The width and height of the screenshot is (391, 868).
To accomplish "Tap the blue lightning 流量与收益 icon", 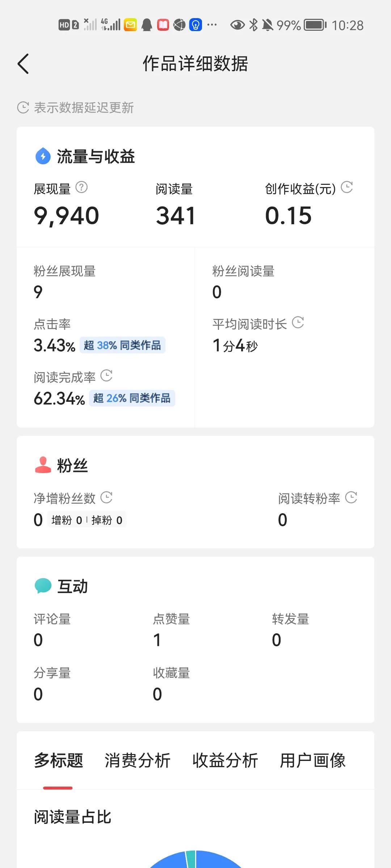I will pyautogui.click(x=43, y=156).
